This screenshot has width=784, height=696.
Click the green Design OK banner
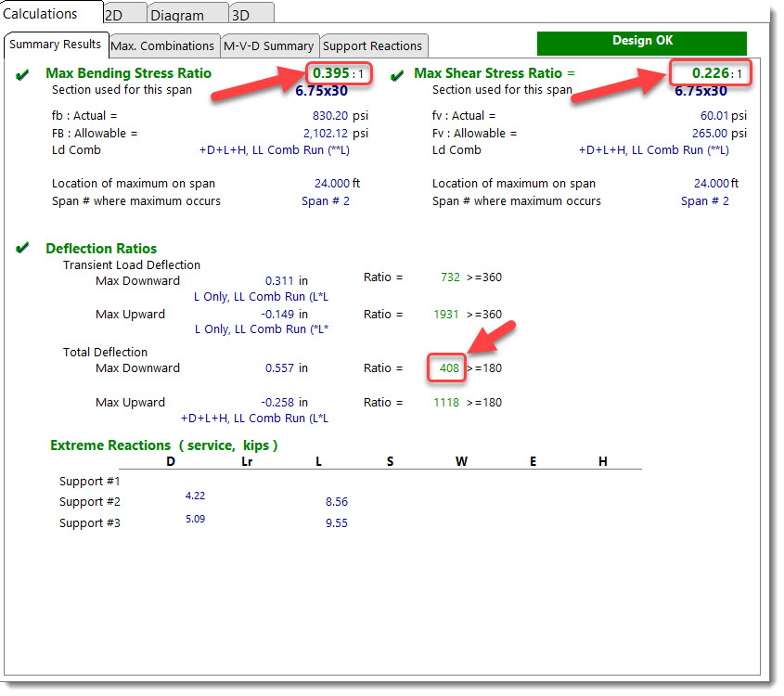641,42
